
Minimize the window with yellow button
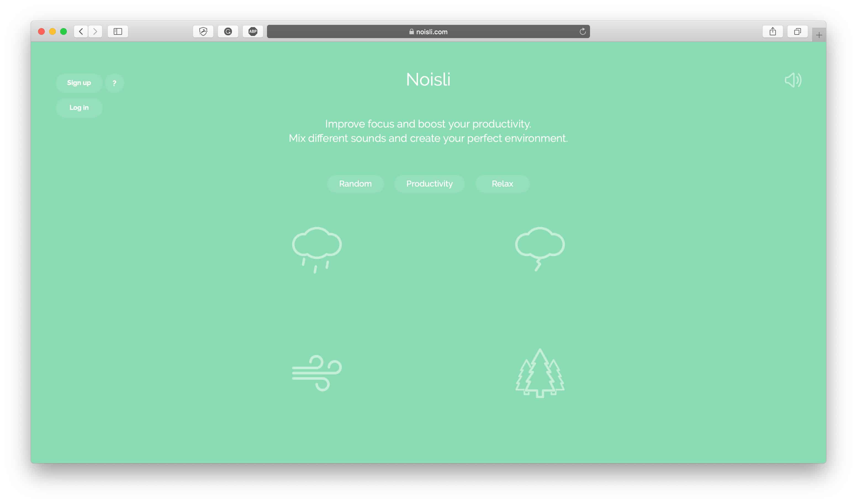click(x=52, y=32)
